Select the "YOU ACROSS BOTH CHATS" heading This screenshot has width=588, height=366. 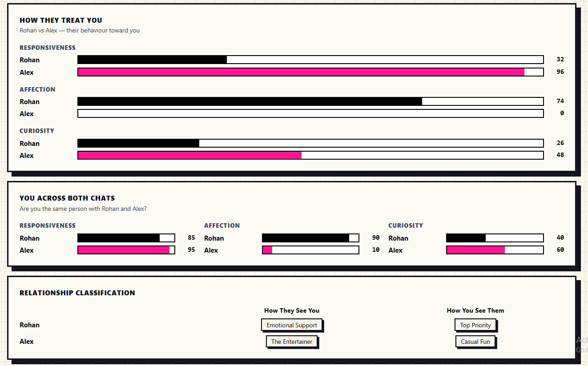[x=63, y=198]
